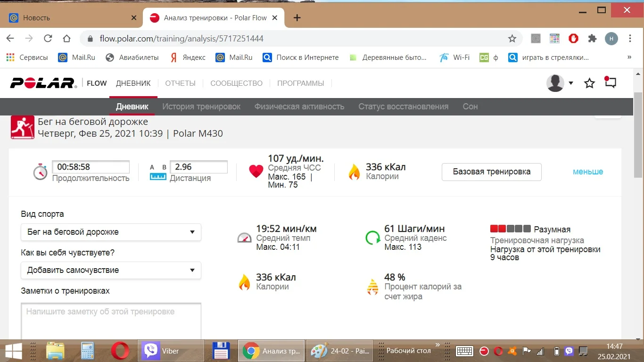644x362 pixels.
Task: Reload the page in Chrome
Action: click(48, 39)
